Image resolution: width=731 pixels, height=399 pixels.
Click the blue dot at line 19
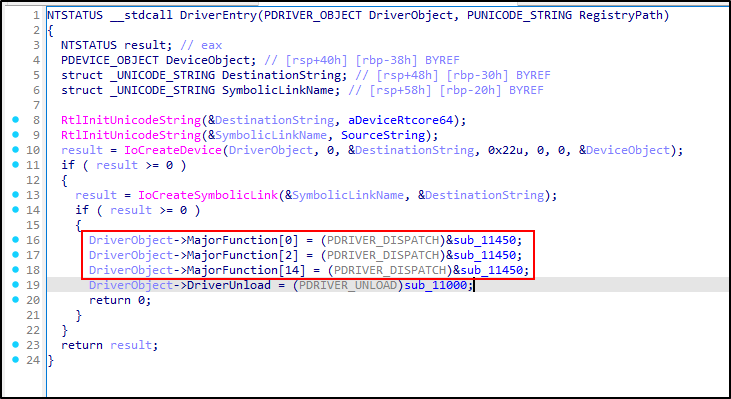pyautogui.click(x=16, y=284)
